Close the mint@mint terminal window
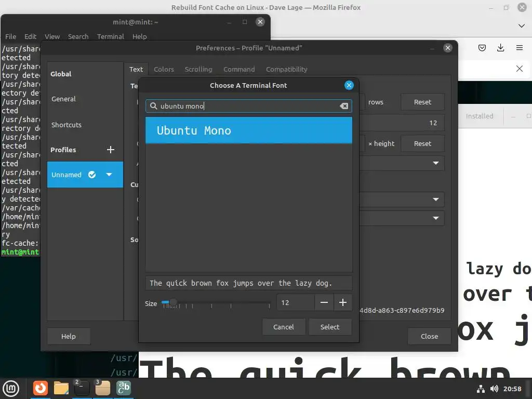 click(x=260, y=22)
